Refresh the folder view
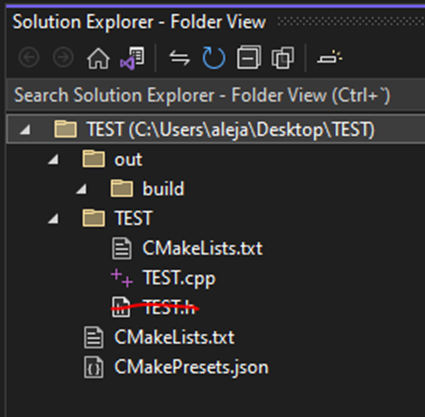The width and height of the screenshot is (425, 417). tap(214, 58)
